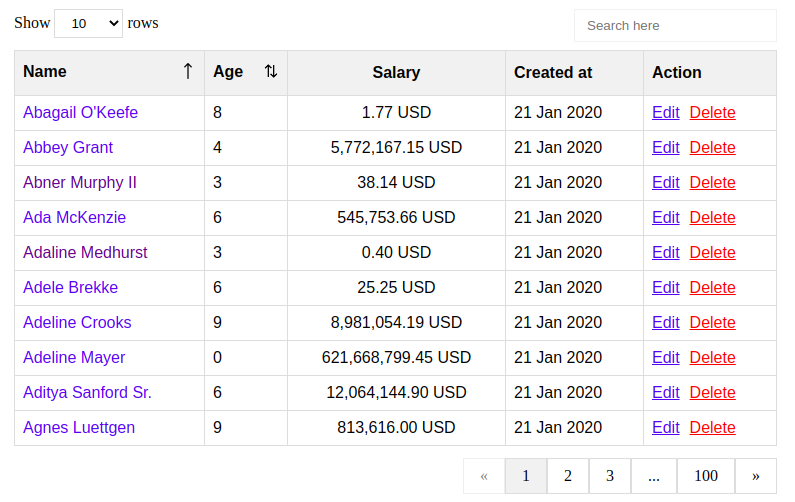Click the Age column sort arrows icon
This screenshot has height=502, width=795.
pos(271,72)
